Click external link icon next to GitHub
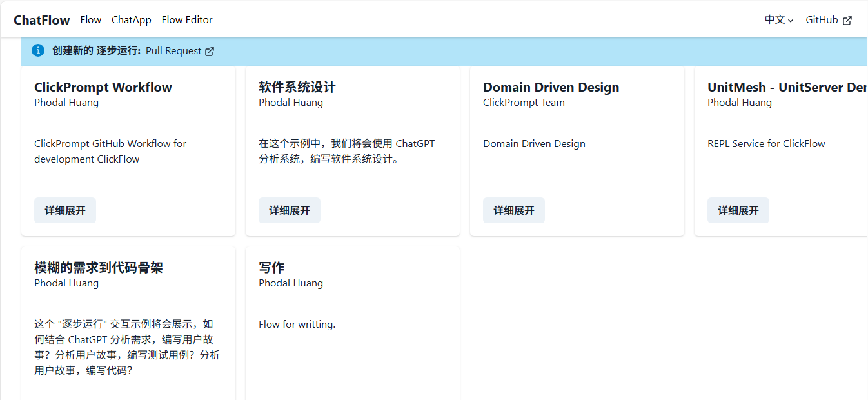This screenshot has height=400, width=868. click(847, 21)
